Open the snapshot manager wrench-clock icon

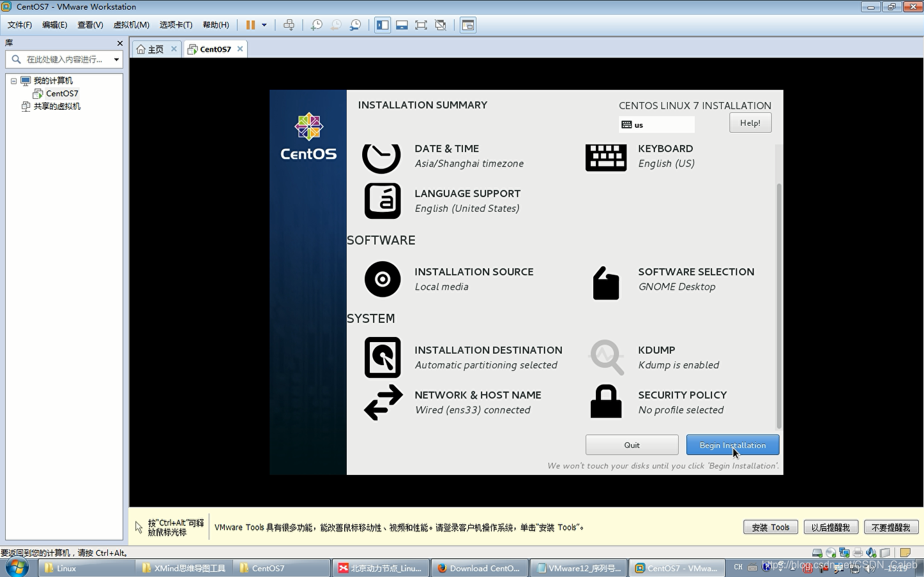(x=356, y=25)
